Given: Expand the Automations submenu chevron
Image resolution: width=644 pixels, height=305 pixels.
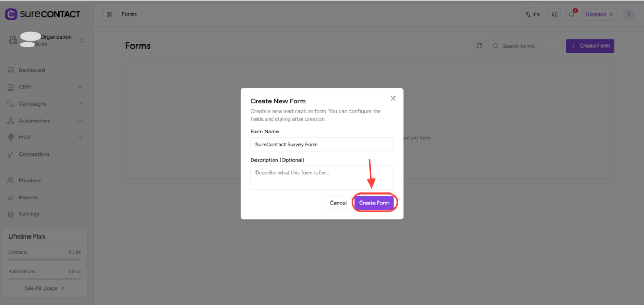Looking at the screenshot, I should point(80,121).
